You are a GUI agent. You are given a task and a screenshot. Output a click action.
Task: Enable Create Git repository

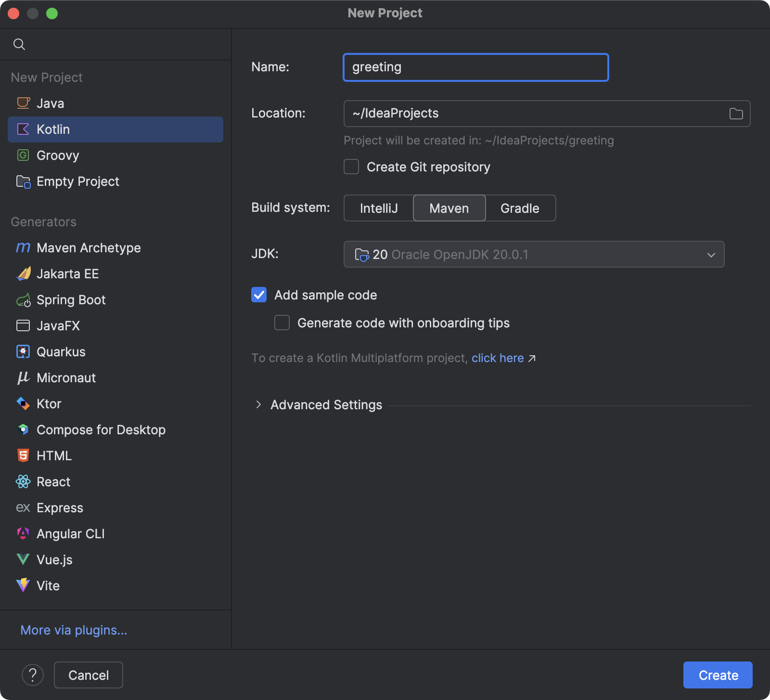coord(351,167)
